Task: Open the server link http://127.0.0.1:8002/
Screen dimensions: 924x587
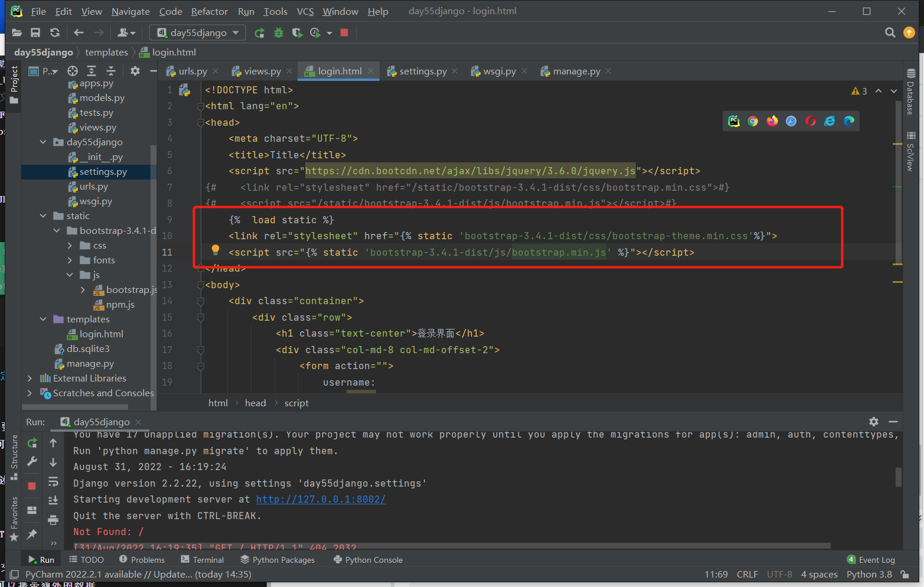Action: [x=321, y=499]
